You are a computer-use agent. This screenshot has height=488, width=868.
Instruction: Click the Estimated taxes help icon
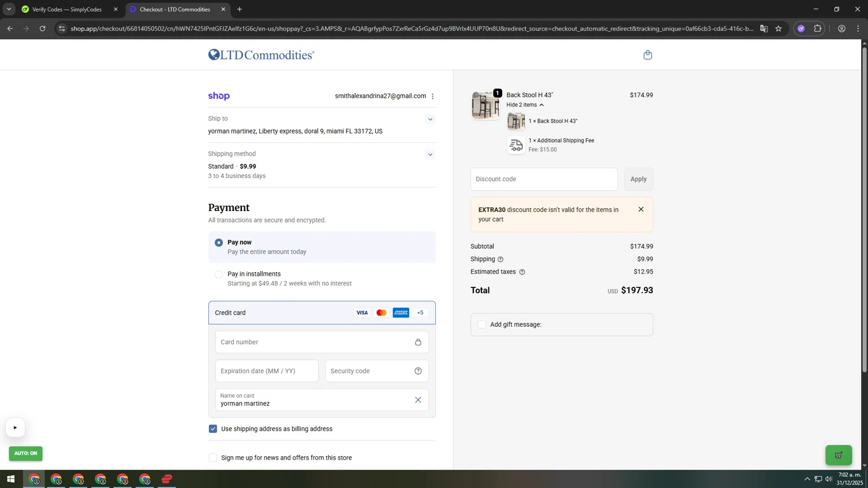tap(522, 272)
